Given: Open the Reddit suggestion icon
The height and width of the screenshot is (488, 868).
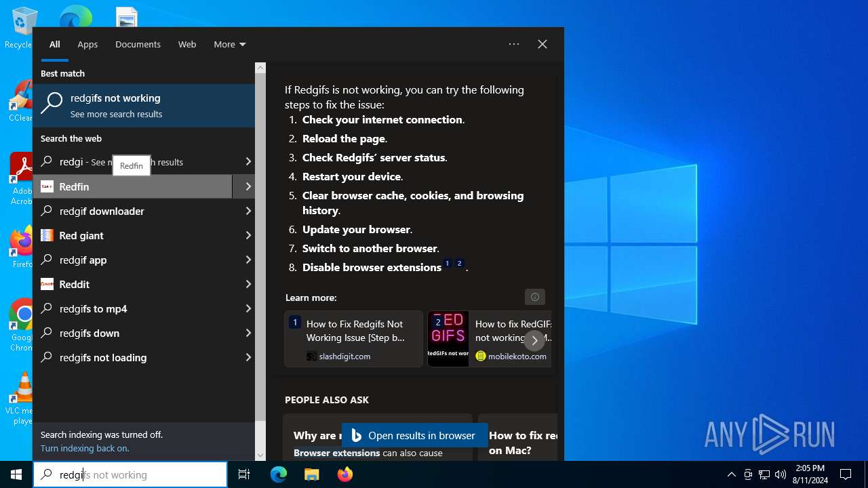Looking at the screenshot, I should 47,284.
